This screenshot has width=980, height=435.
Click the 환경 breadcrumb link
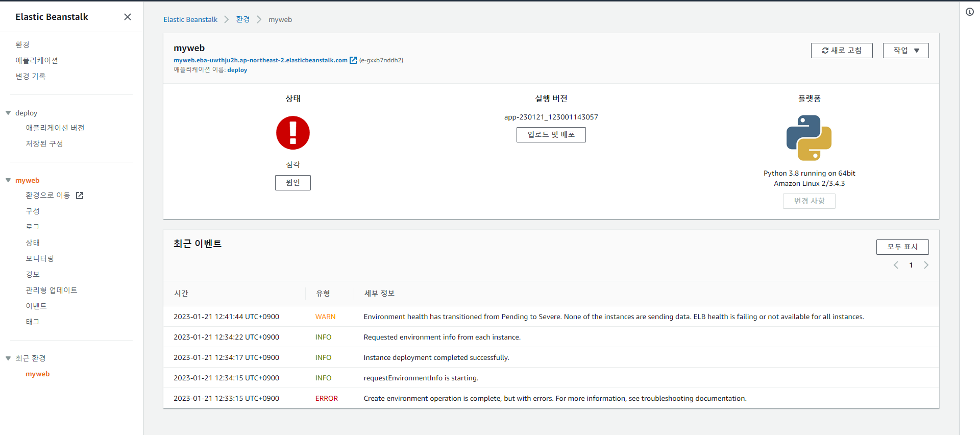click(x=243, y=19)
